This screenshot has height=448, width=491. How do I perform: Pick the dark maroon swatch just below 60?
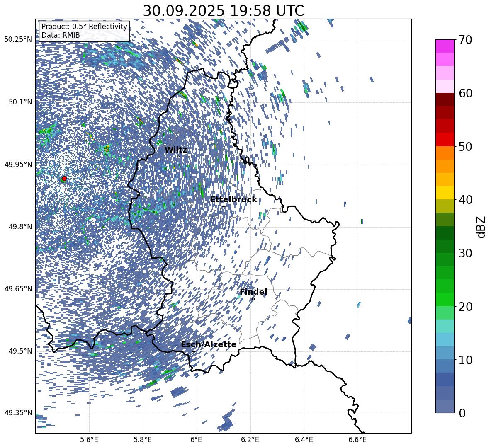pyautogui.click(x=445, y=99)
